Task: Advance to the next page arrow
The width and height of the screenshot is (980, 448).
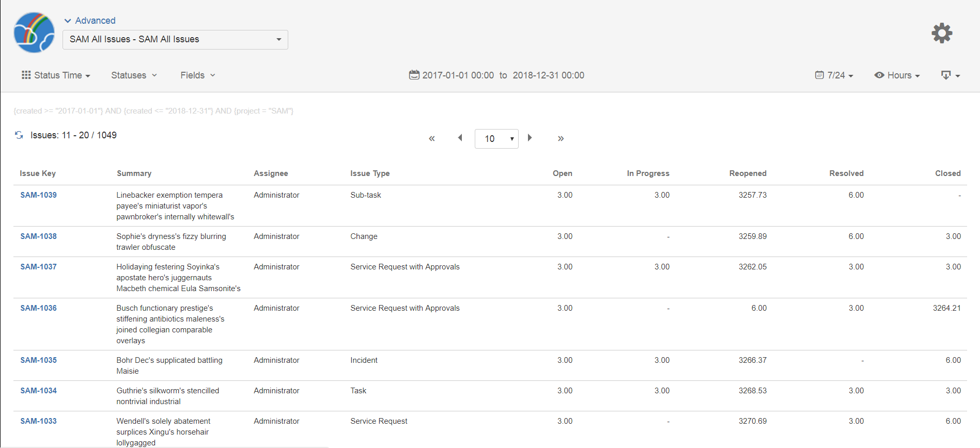Action: [530, 138]
